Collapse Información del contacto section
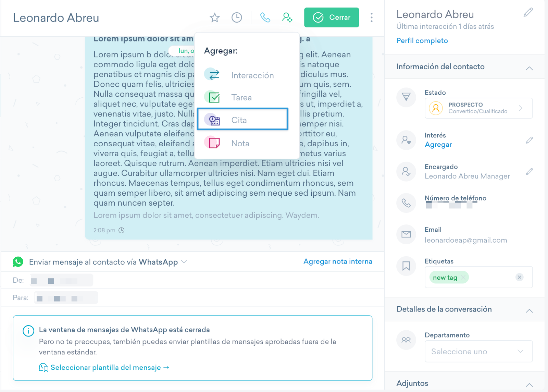The image size is (548, 392). coord(529,68)
